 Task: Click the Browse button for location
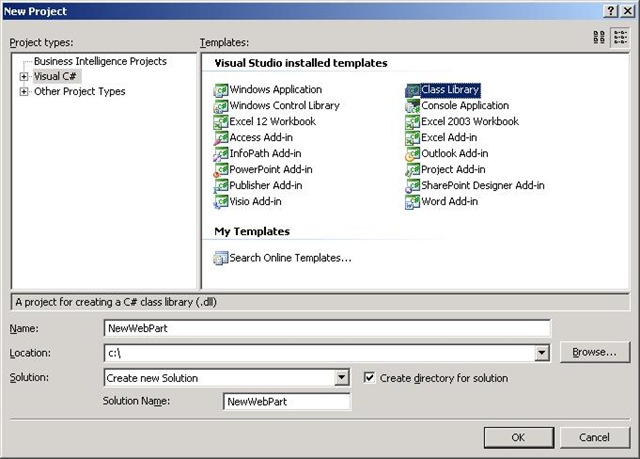click(595, 352)
